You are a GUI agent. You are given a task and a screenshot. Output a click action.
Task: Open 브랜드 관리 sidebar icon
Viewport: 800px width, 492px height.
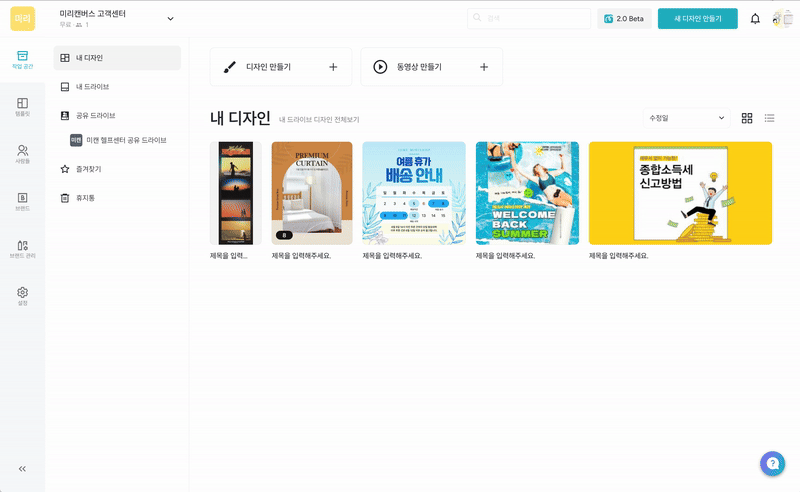tap(22, 249)
